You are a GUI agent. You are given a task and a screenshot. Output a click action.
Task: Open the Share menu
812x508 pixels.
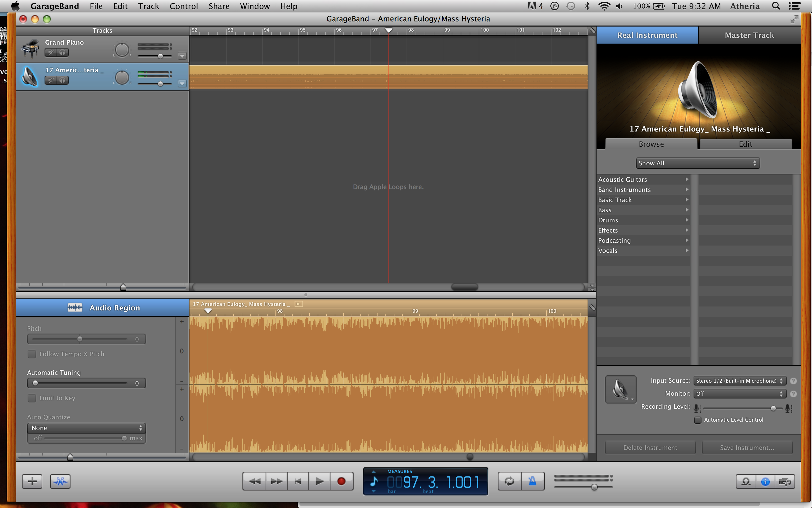click(219, 6)
